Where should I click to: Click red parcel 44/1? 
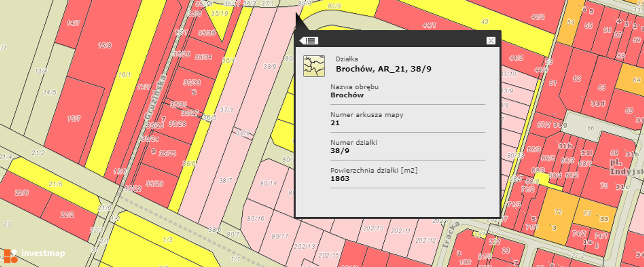[x=429, y=26]
